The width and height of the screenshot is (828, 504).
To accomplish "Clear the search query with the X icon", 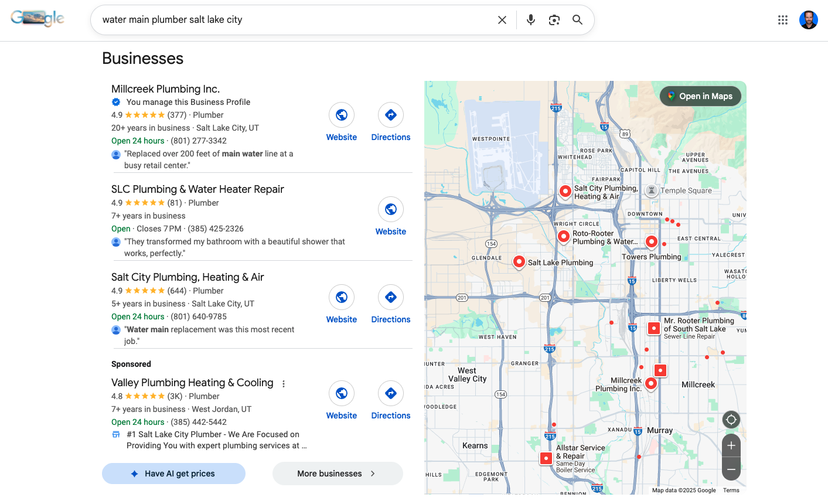I will pyautogui.click(x=502, y=19).
